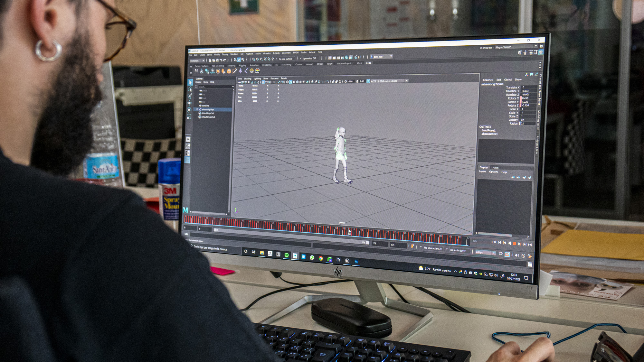The image size is (644, 362).
Task: Click the Color shelf button
Action: [x=257, y=71]
